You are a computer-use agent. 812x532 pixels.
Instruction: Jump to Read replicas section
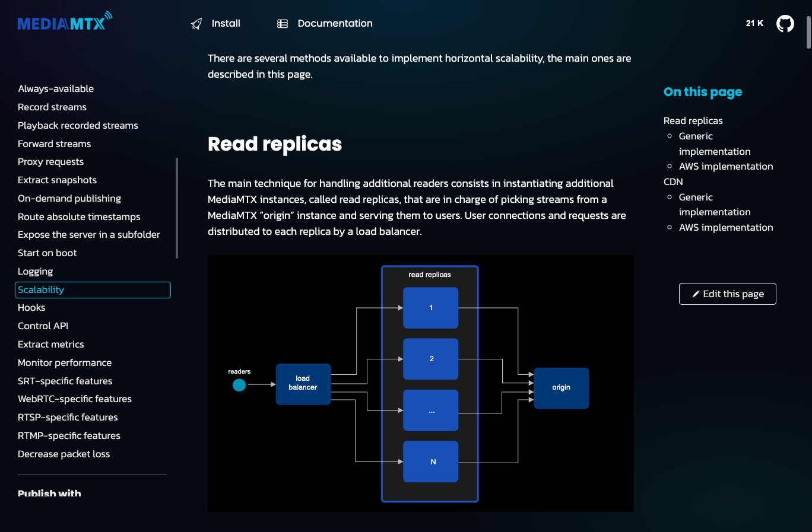[693, 121]
